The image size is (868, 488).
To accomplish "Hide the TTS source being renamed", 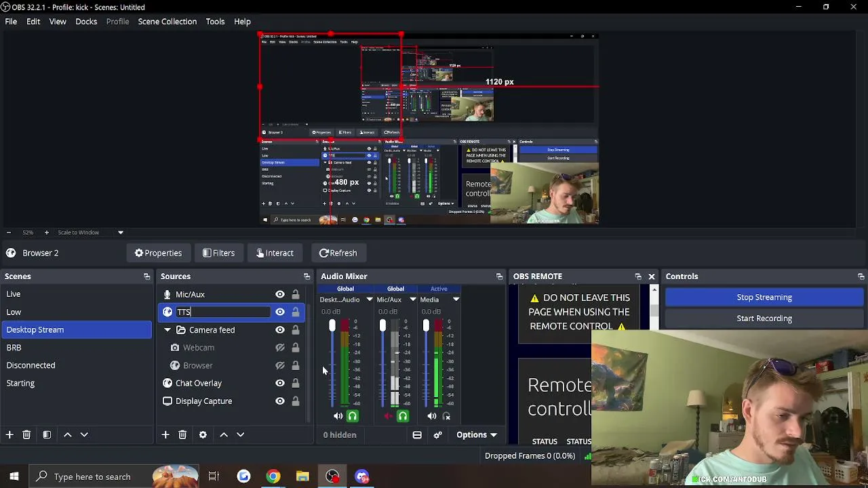I will tap(279, 312).
